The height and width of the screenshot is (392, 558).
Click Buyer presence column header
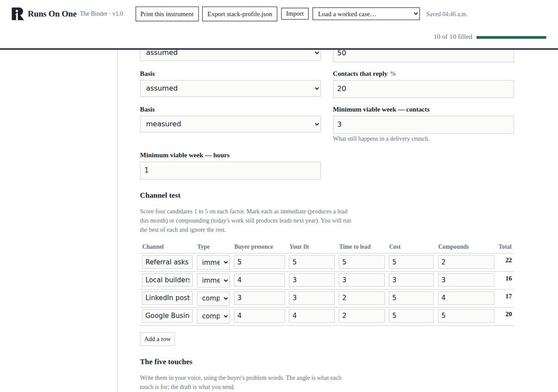[254, 247]
